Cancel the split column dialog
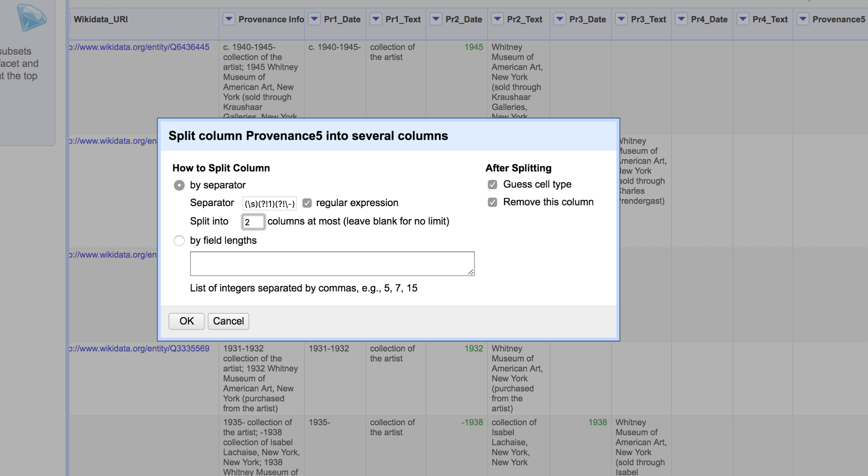Viewport: 868px width, 476px height. click(228, 321)
